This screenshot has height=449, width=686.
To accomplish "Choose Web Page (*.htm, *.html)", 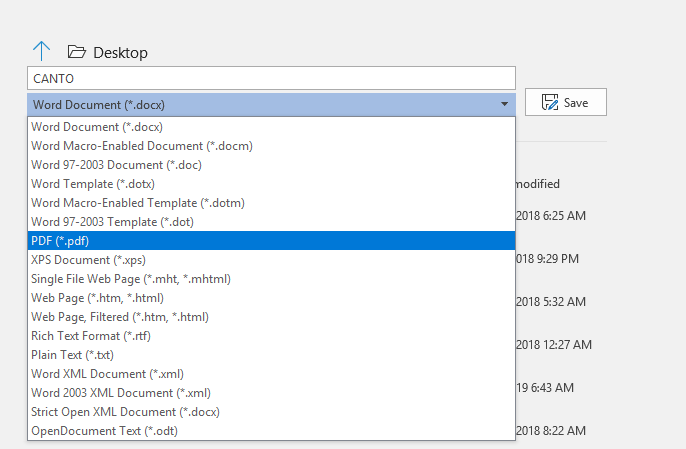I will coord(271,298).
